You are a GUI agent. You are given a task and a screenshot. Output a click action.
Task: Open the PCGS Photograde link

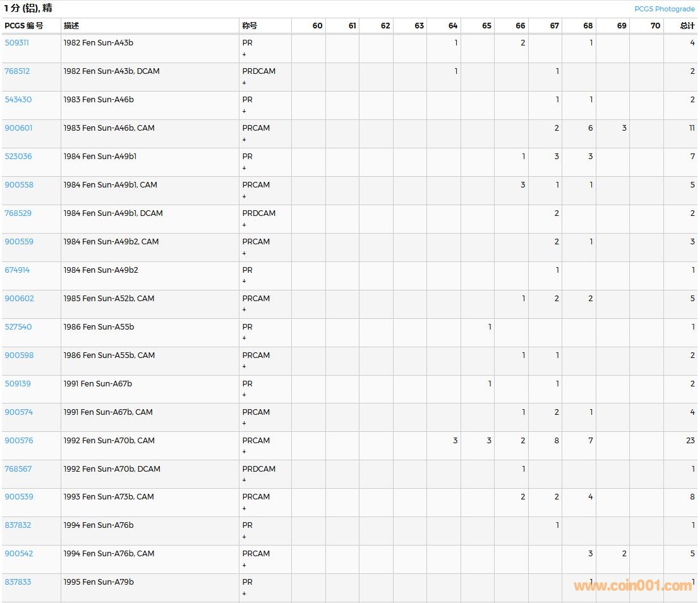pyautogui.click(x=664, y=9)
